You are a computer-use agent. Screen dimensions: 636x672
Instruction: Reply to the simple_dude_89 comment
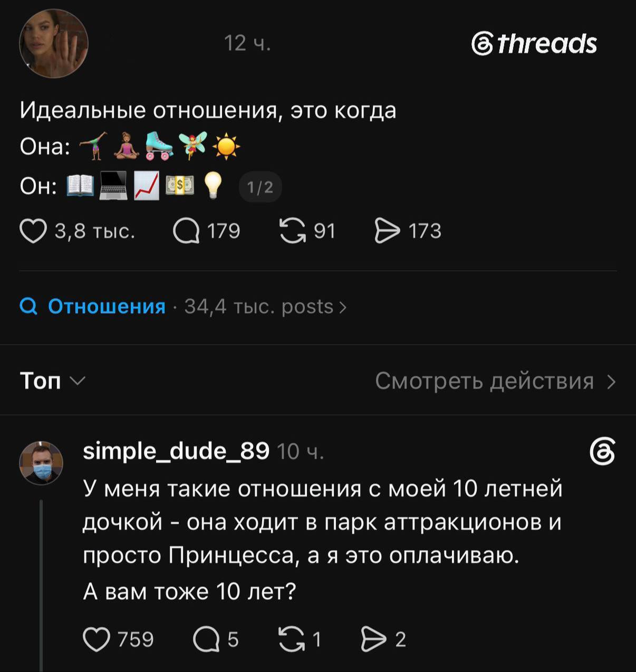point(206,639)
